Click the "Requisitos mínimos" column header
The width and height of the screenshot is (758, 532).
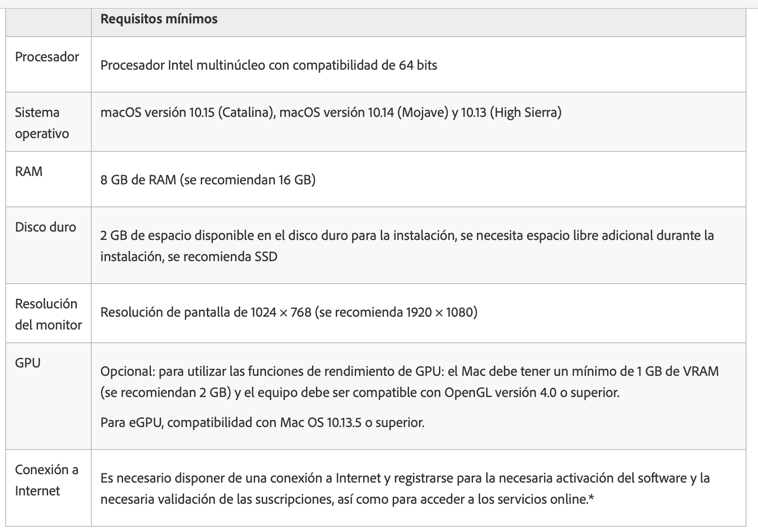coord(159,19)
